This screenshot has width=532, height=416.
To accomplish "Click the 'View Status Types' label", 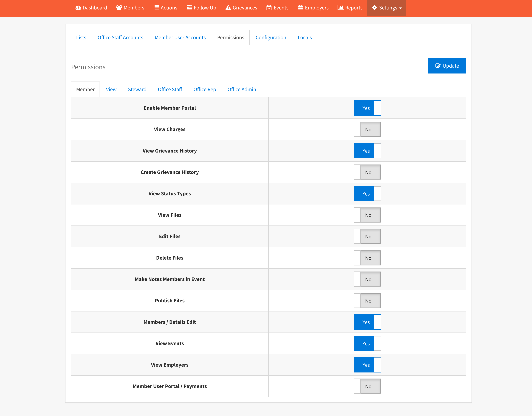I will pyautogui.click(x=169, y=194).
